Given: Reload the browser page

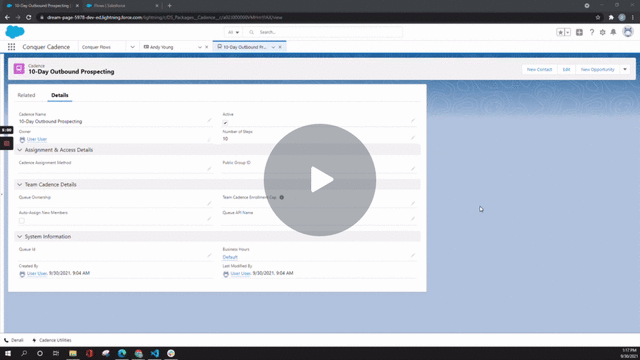Looking at the screenshot, I should coord(29,18).
